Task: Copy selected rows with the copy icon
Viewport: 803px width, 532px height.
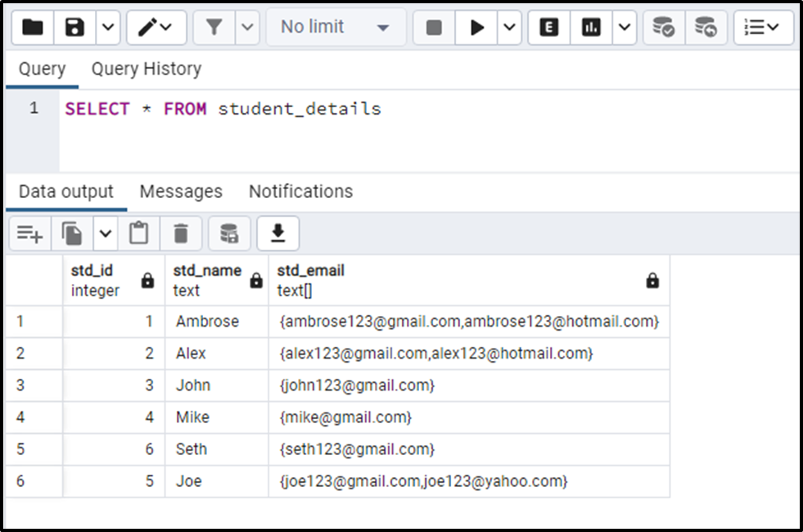Action: 71,233
